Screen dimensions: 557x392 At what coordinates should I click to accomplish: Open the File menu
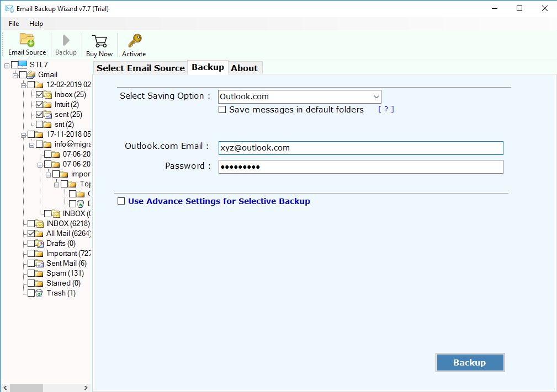click(14, 24)
